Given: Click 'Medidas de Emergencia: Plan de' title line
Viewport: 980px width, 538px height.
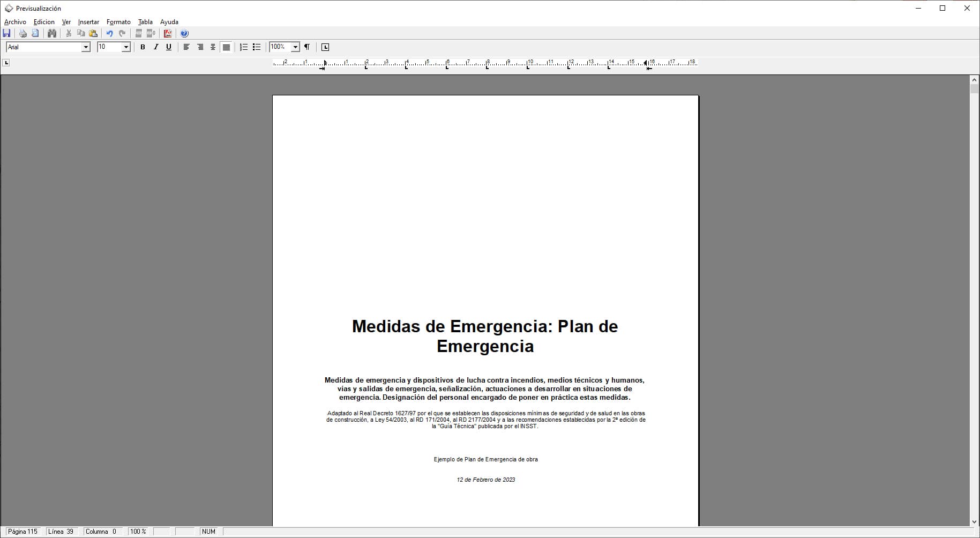Looking at the screenshot, I should (x=485, y=326).
